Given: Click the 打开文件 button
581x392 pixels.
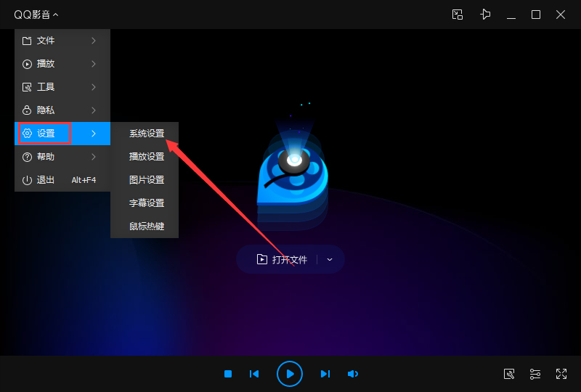Looking at the screenshot, I should (x=282, y=259).
